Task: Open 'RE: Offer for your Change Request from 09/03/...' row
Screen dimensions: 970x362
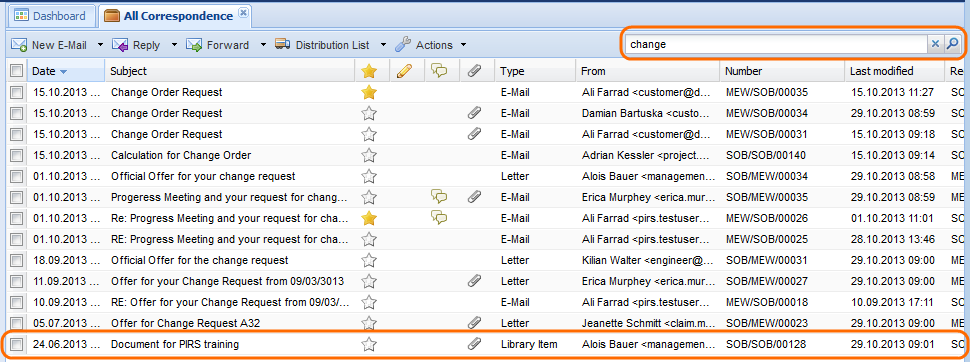Action: coord(230,302)
